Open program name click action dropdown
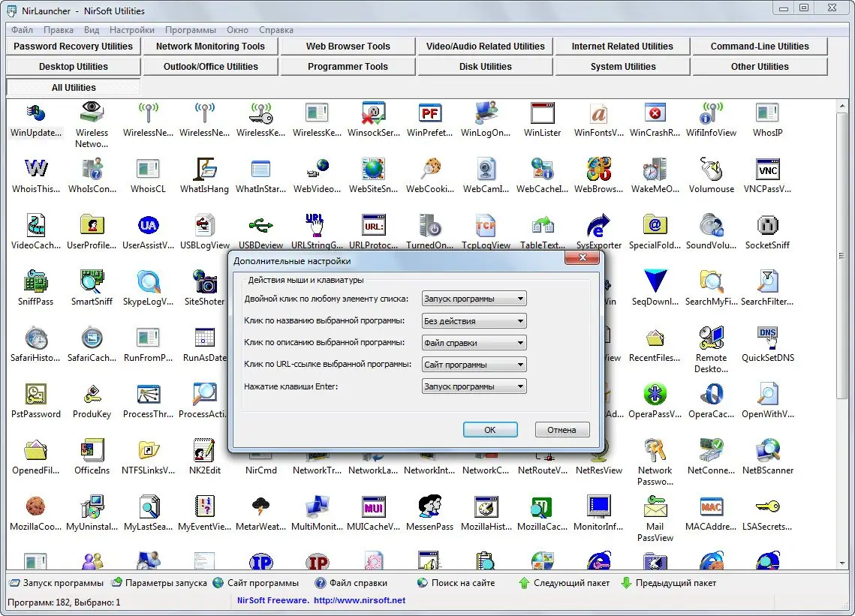Screen dimensions: 855x616 (x=474, y=320)
